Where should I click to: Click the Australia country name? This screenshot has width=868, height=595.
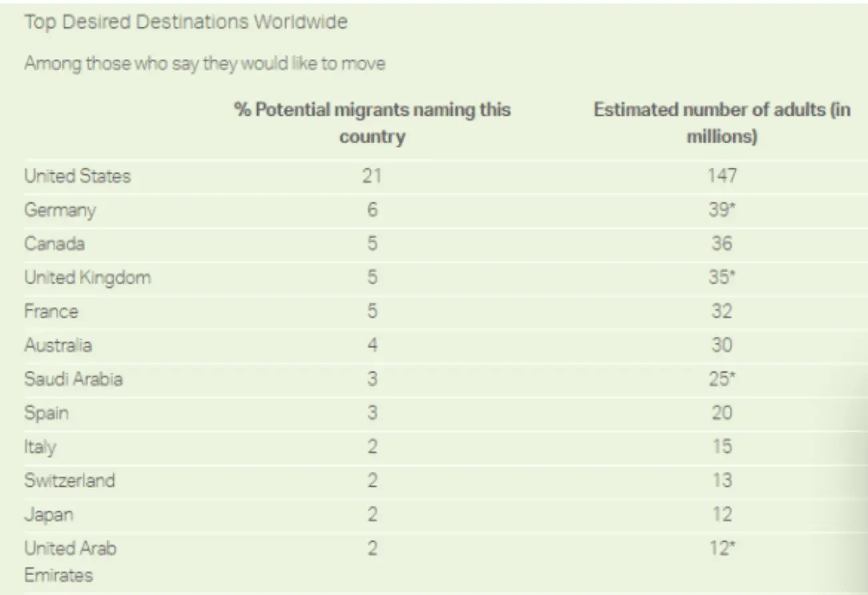(58, 345)
